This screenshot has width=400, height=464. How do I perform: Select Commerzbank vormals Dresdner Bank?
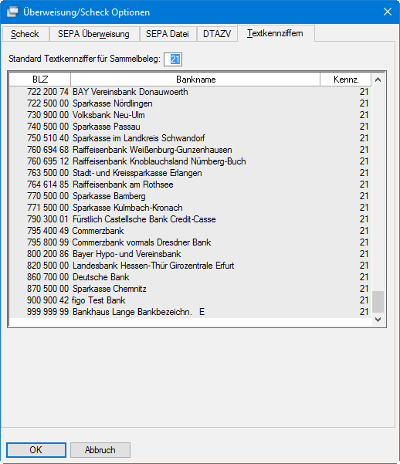pos(190,242)
